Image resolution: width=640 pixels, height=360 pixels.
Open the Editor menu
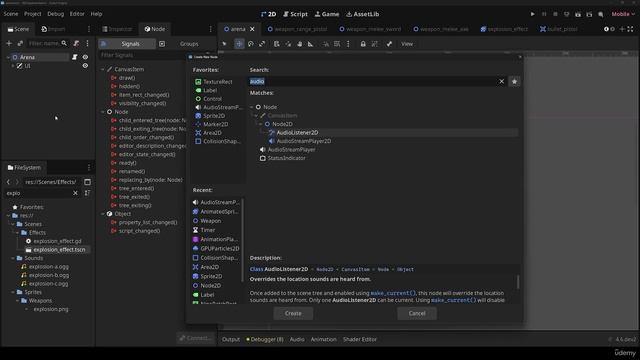(x=77, y=14)
